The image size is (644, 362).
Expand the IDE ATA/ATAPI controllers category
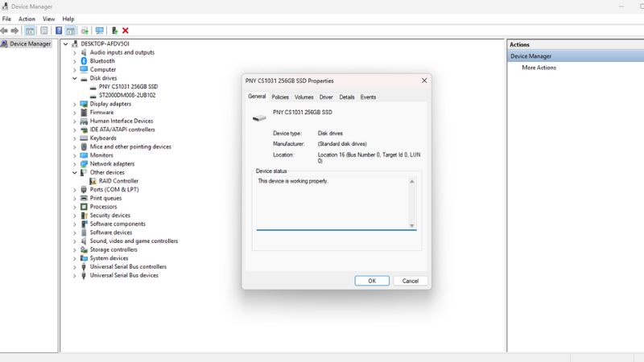pos(75,130)
